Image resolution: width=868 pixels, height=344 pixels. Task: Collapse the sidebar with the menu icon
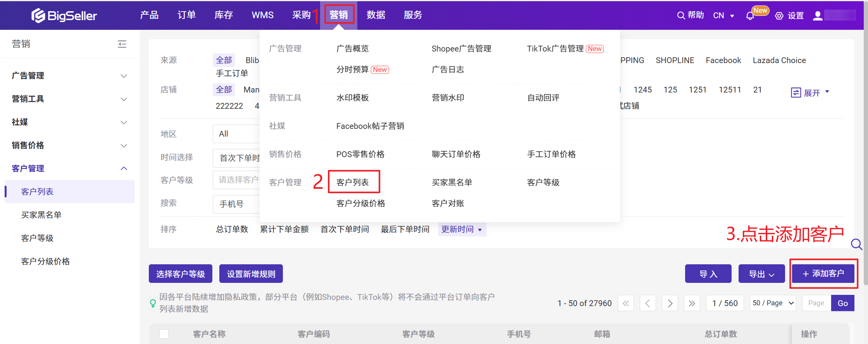[122, 44]
